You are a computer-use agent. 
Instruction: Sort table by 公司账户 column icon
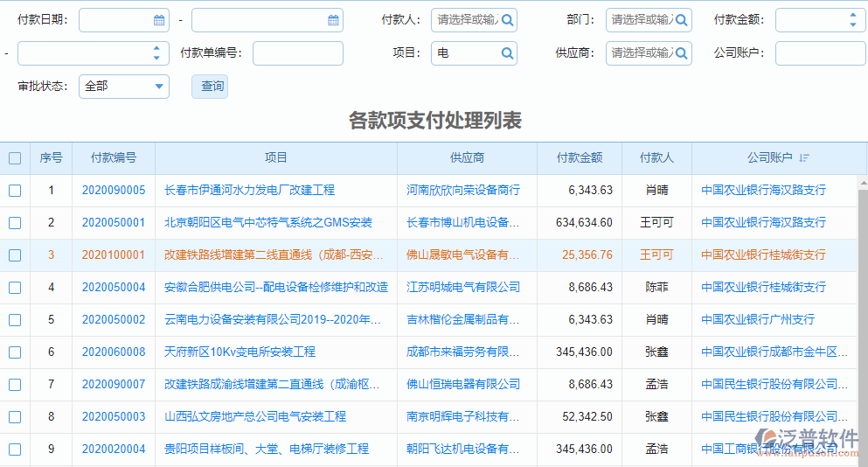point(804,158)
